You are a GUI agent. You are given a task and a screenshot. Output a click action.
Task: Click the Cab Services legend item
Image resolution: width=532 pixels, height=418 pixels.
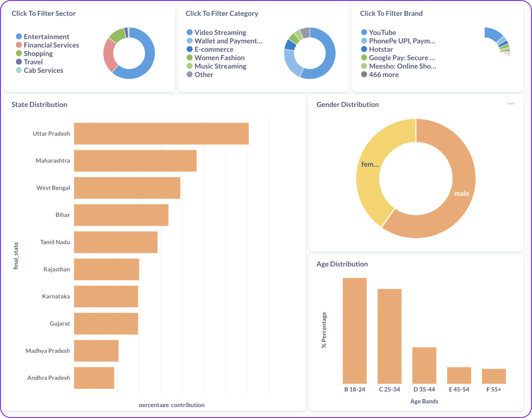click(x=43, y=70)
